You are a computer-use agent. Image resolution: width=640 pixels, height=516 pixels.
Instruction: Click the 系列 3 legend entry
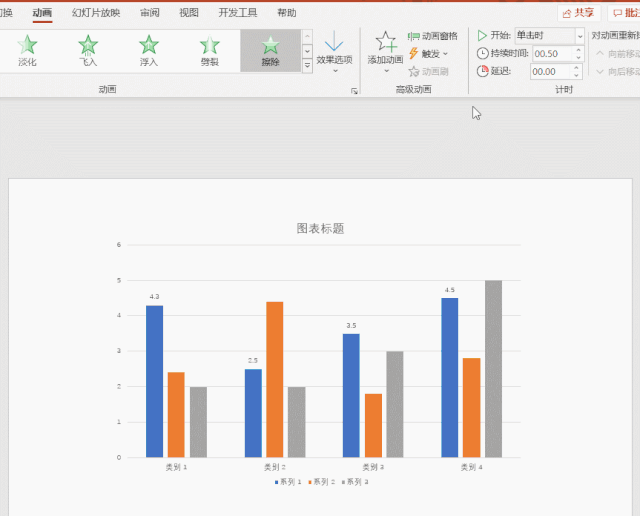pyautogui.click(x=355, y=482)
